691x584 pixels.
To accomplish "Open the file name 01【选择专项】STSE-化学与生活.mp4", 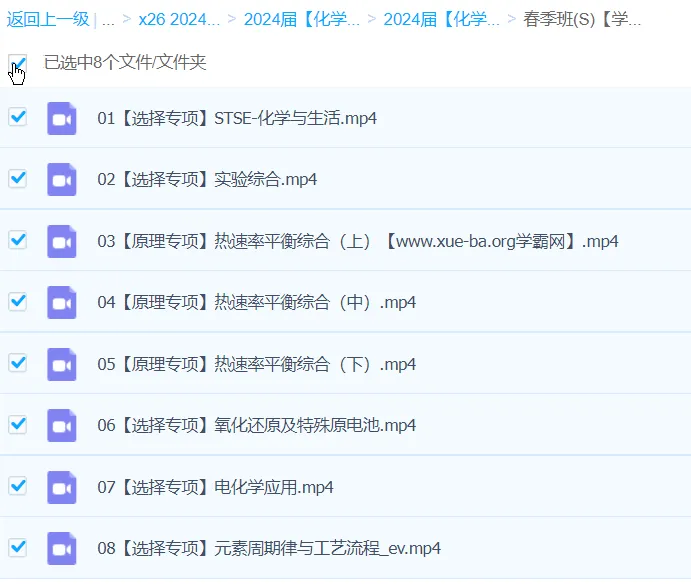I will click(x=236, y=118).
